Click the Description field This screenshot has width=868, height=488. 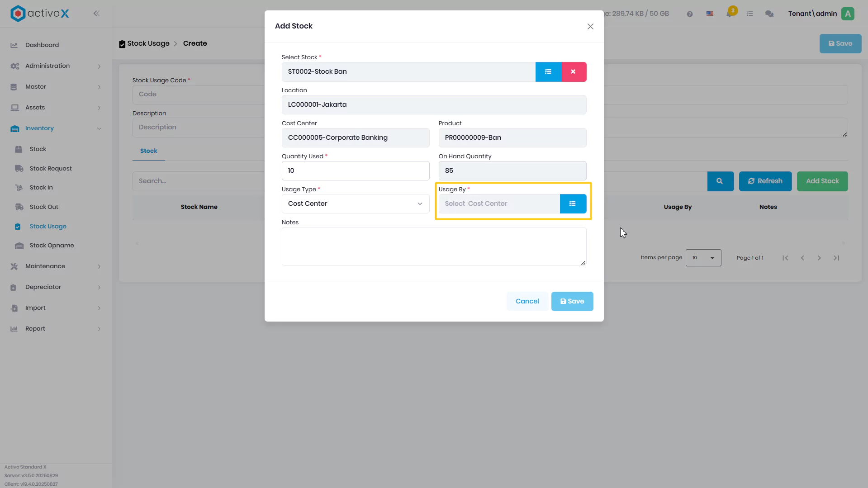(198, 128)
